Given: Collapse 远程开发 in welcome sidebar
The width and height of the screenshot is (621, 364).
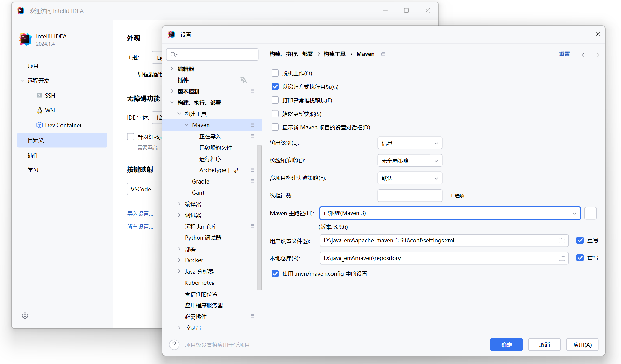Looking at the screenshot, I should pyautogui.click(x=23, y=80).
